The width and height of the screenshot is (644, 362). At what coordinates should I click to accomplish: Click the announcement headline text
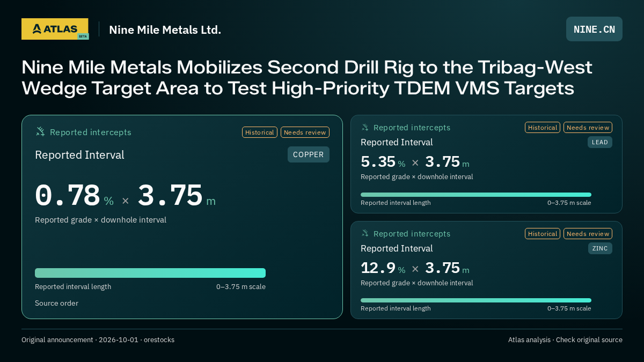[307, 78]
